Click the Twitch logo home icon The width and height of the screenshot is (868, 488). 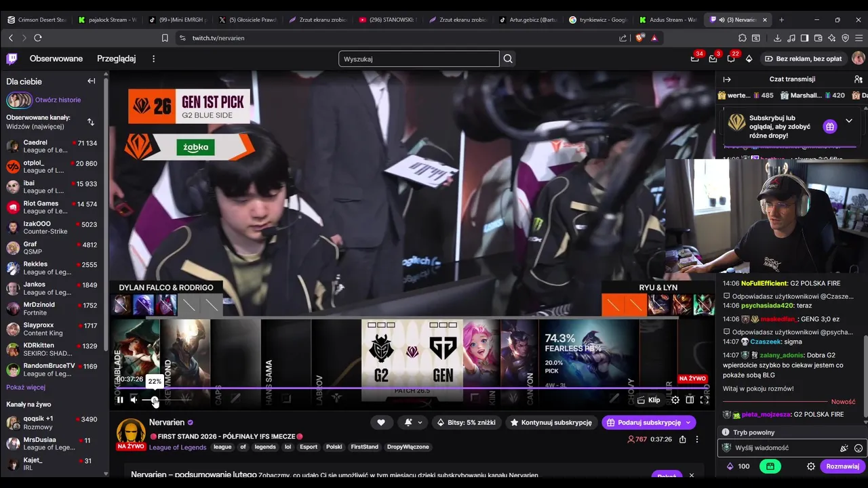pos(12,59)
